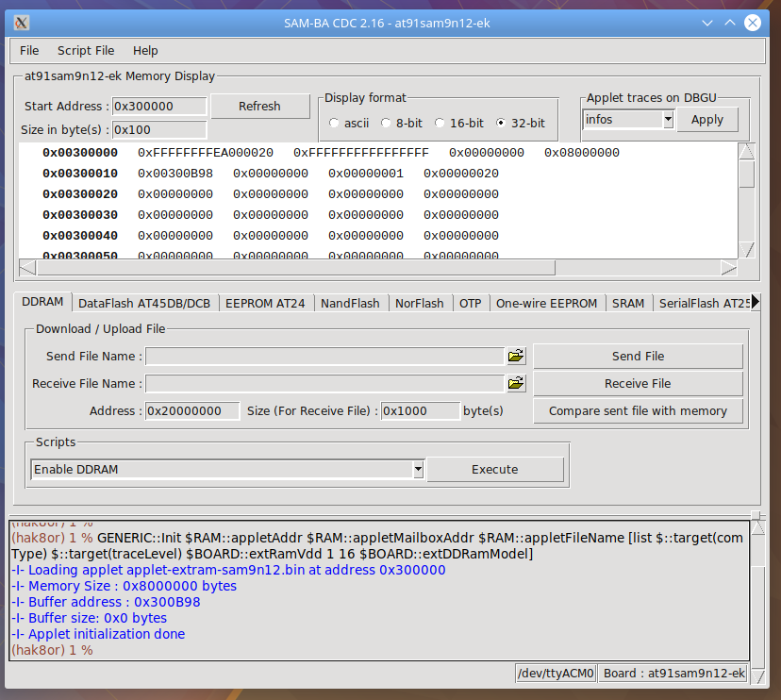
Task: Click the 'Buffer size: 0x0 bytes' console line
Action: coord(90,618)
